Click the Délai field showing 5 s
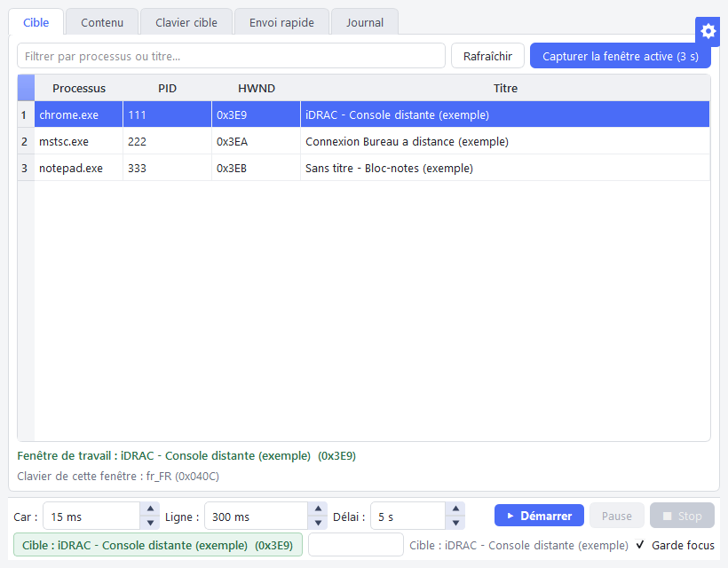This screenshot has width=728, height=568. tap(408, 516)
